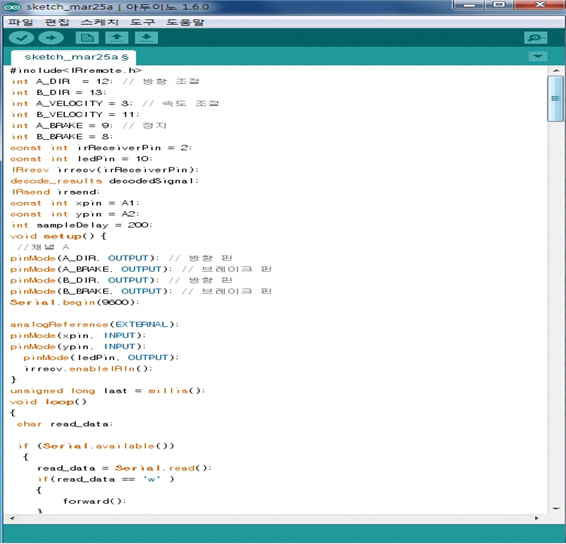Click the vertical scrollbar thumb
Viewport: 566px width, 544px height.
point(555,99)
